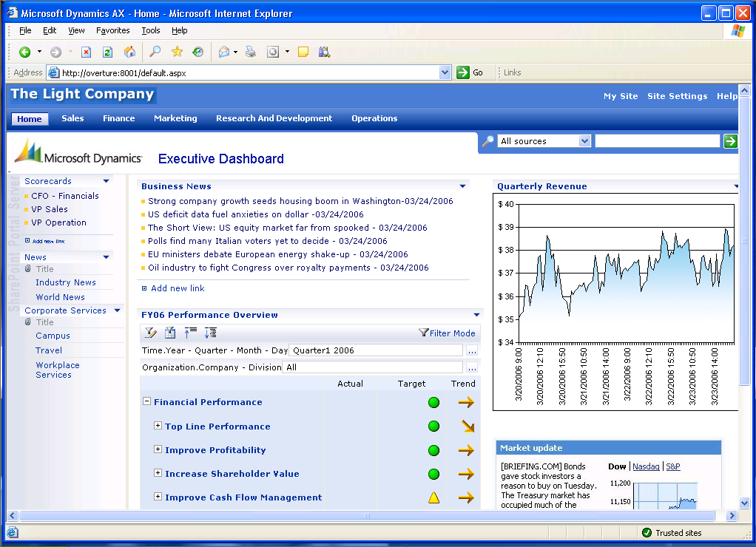Image resolution: width=756 pixels, height=547 pixels.
Task: Open the Favorites menu
Action: click(x=113, y=30)
